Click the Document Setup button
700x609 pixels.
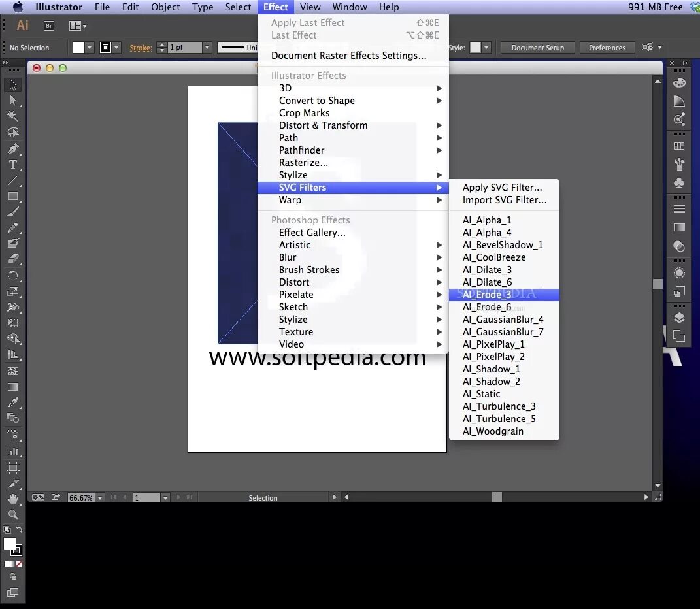click(537, 48)
